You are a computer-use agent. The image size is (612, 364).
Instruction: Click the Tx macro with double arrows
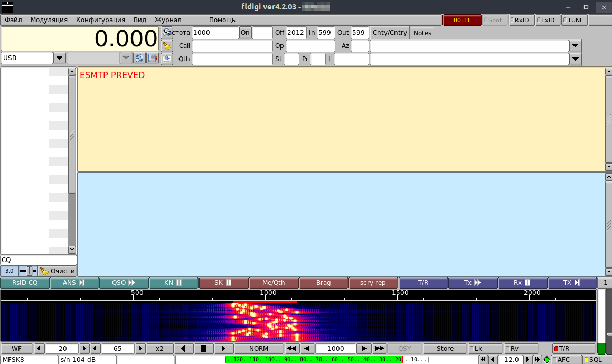click(473, 283)
